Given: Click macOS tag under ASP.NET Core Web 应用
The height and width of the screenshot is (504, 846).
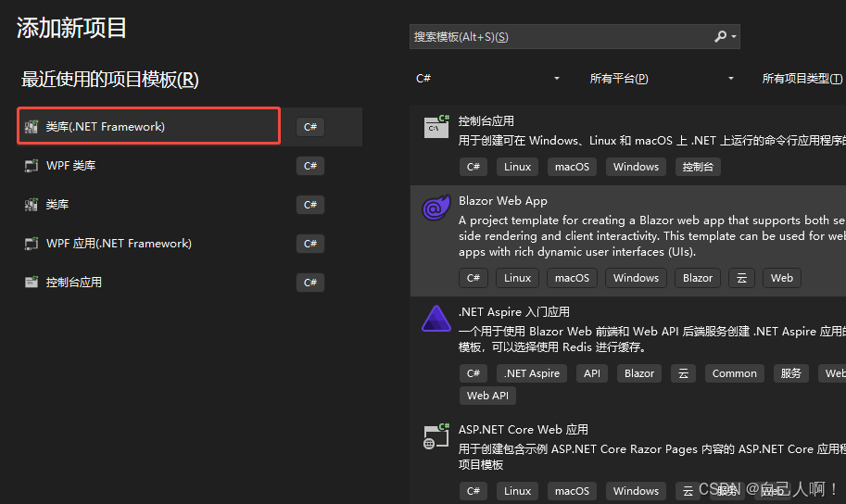Looking at the screenshot, I should click(572, 491).
